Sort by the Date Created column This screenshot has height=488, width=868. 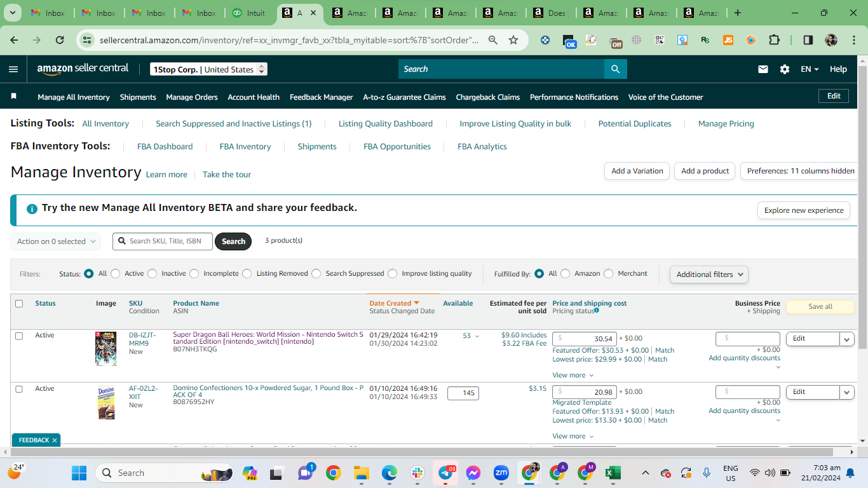394,303
